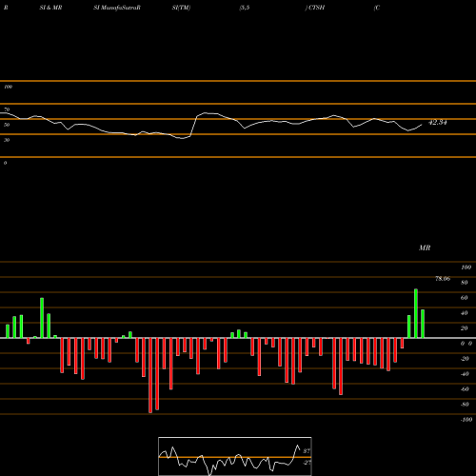Image resolution: width=476 pixels, height=476 pixels.
Task: Click the 'SI(TM)' header label
Action: coord(181,8)
